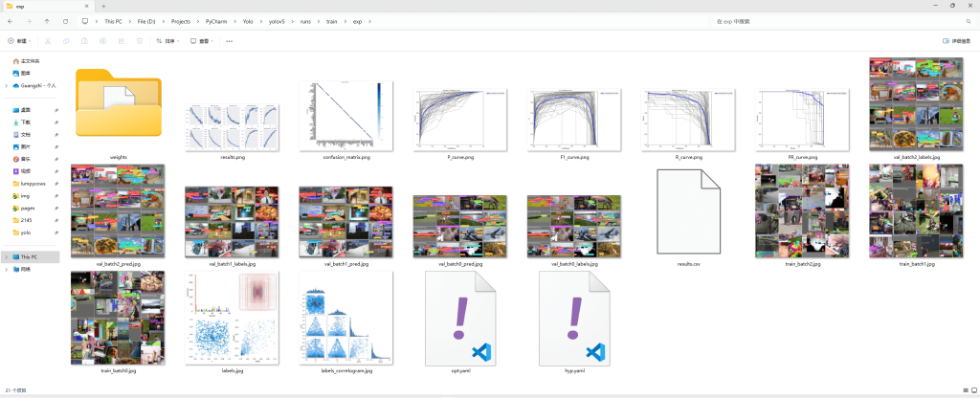Select the blank results.csv file icon

tap(689, 211)
